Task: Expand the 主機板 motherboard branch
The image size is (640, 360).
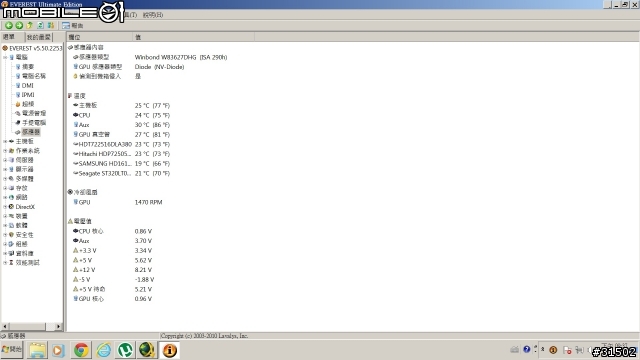Action: [5, 141]
